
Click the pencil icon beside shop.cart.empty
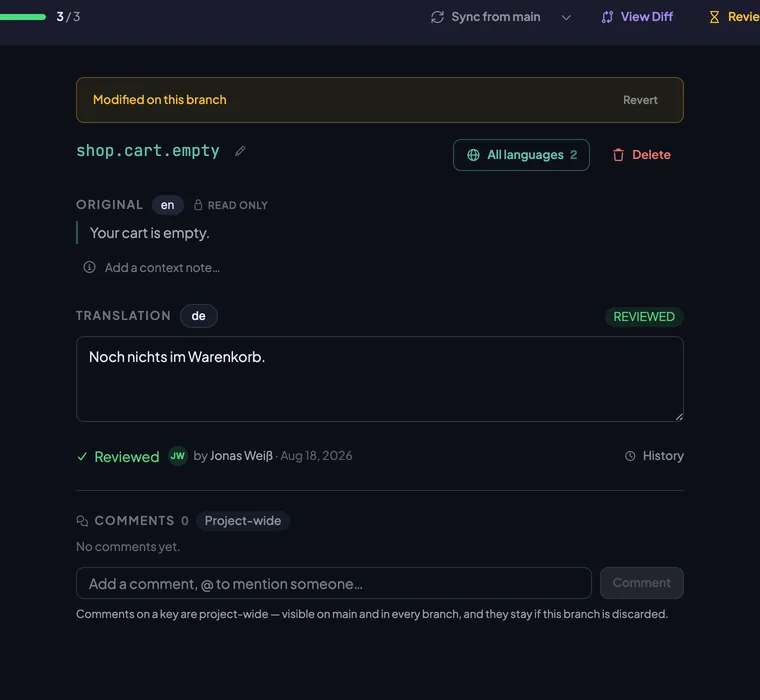(x=240, y=151)
